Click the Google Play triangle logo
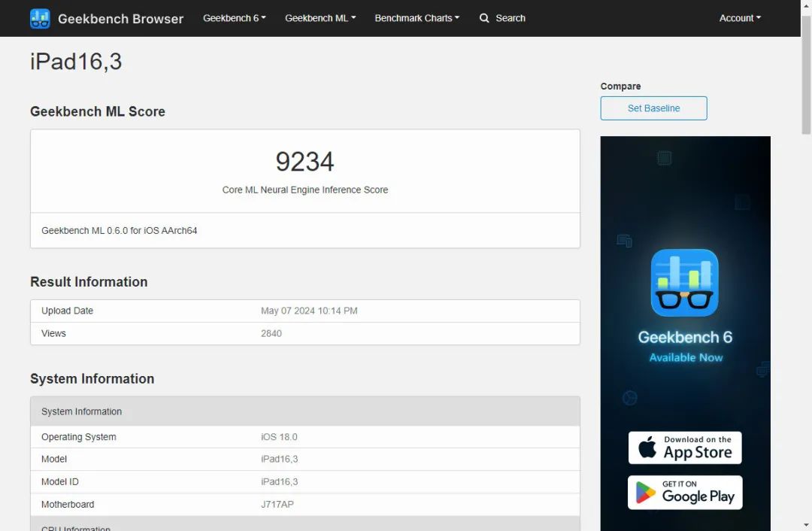 click(x=646, y=493)
